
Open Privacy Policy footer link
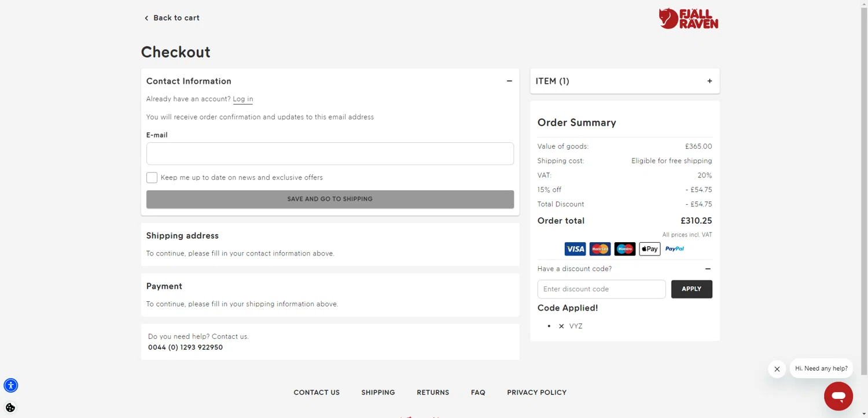tap(536, 393)
